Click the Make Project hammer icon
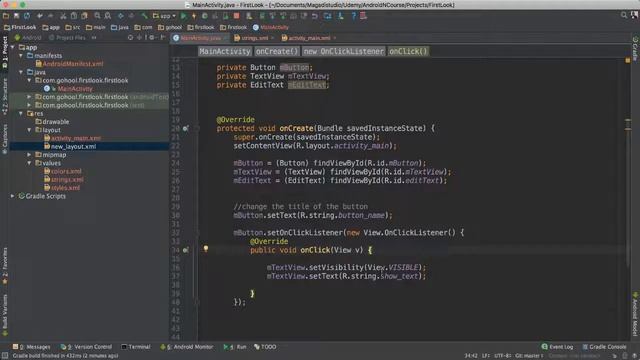This screenshot has height=360, width=640. pos(144,16)
